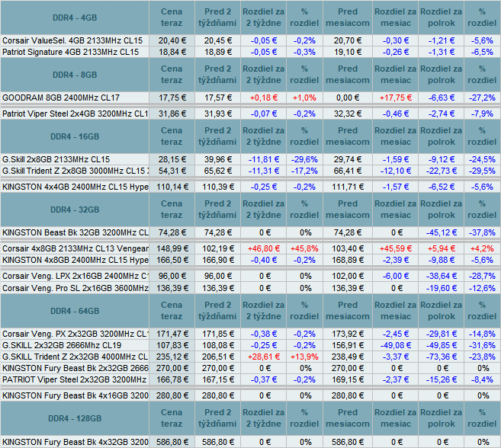Click the 102,00 € month-ago price cell
This screenshot has height=448, width=501.
pos(348,276)
